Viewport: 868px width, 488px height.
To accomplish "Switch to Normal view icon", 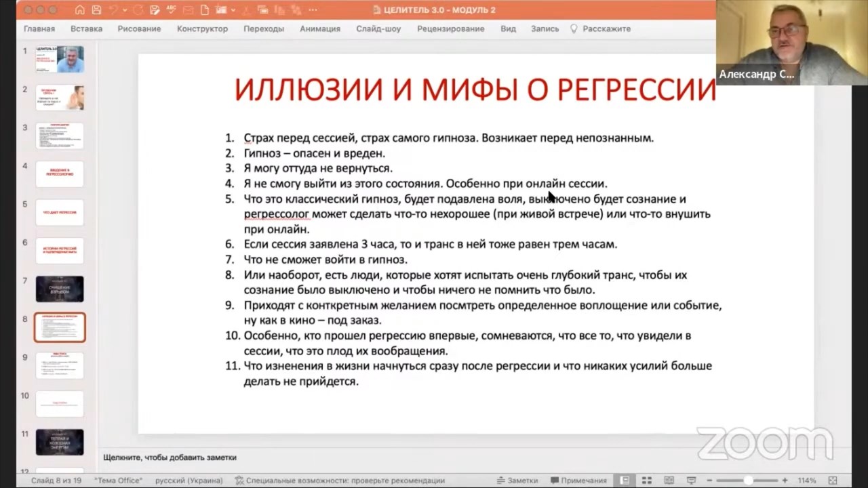I will [x=625, y=481].
